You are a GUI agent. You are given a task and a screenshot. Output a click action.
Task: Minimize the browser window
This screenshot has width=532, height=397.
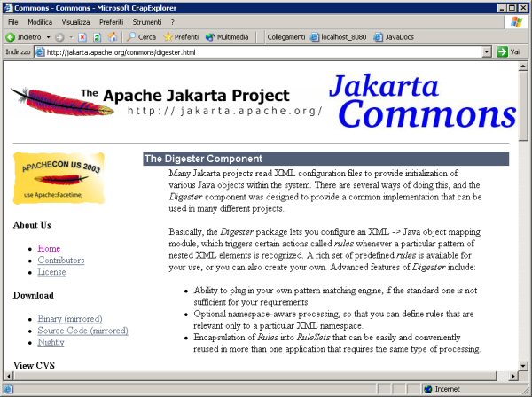point(503,8)
